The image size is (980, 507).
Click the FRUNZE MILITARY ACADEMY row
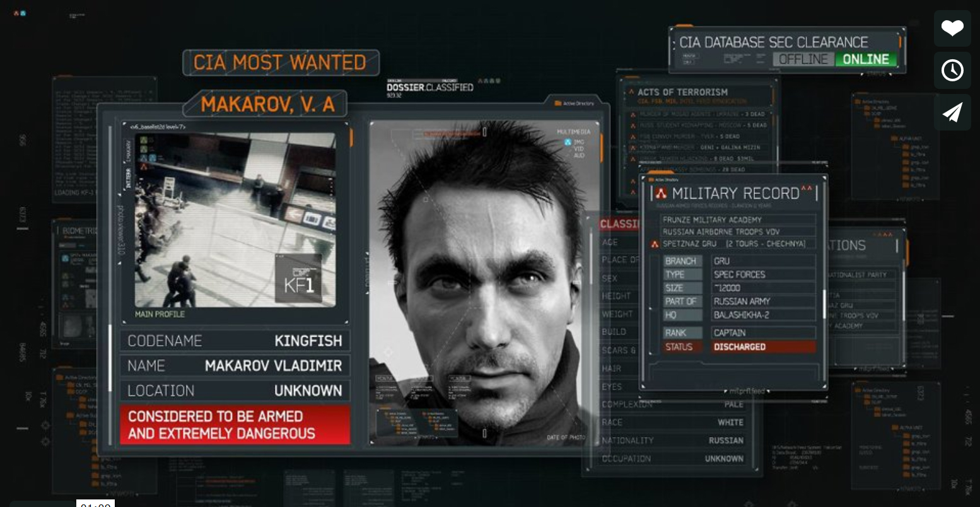coord(738,220)
